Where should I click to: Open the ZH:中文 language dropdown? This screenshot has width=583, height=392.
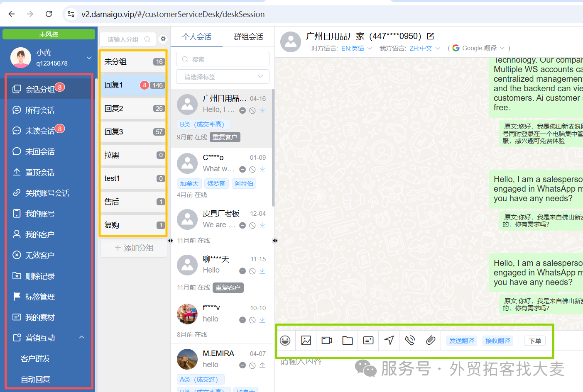[x=425, y=48]
